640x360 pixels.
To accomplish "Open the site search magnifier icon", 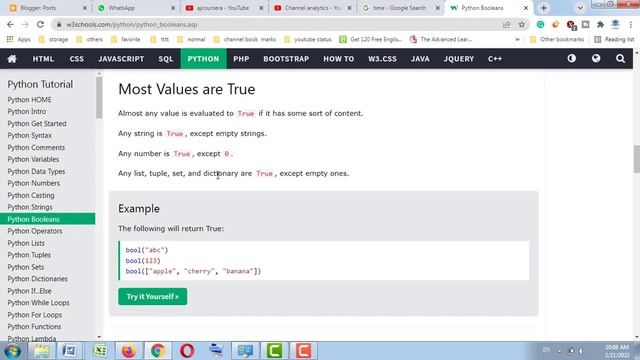I will [620, 59].
